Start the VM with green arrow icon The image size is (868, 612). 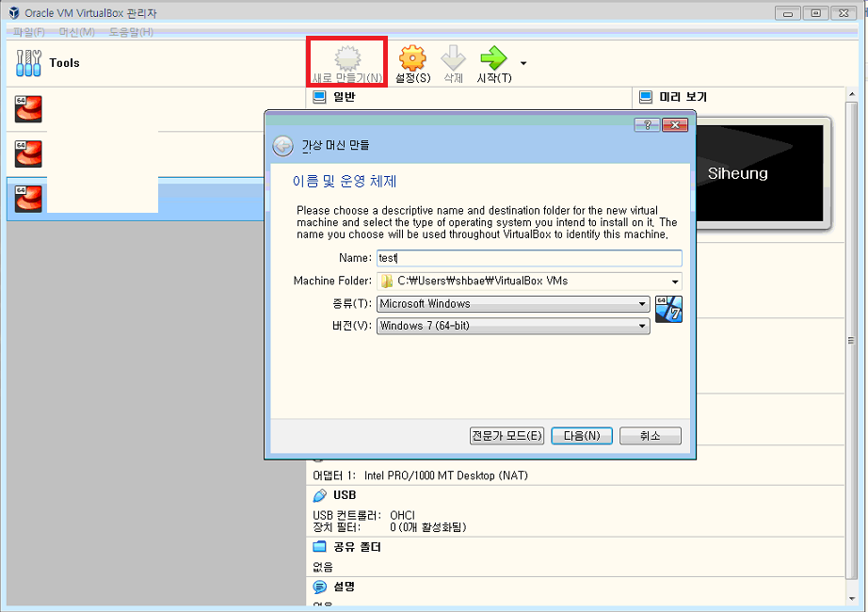pos(494,58)
